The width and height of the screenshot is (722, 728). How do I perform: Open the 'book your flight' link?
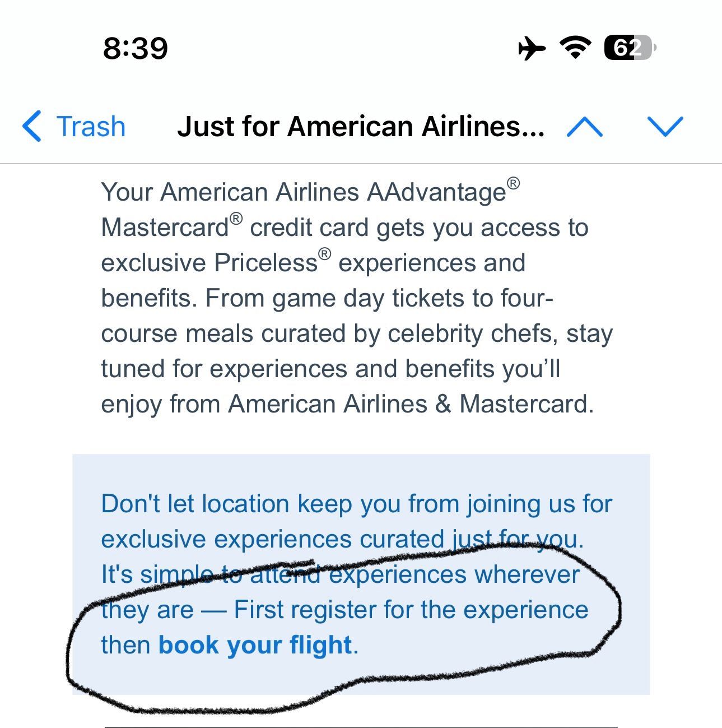(x=255, y=645)
